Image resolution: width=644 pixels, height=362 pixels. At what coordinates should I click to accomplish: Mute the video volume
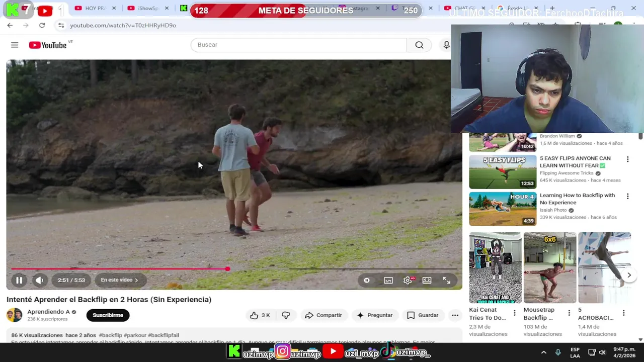pos(40,280)
